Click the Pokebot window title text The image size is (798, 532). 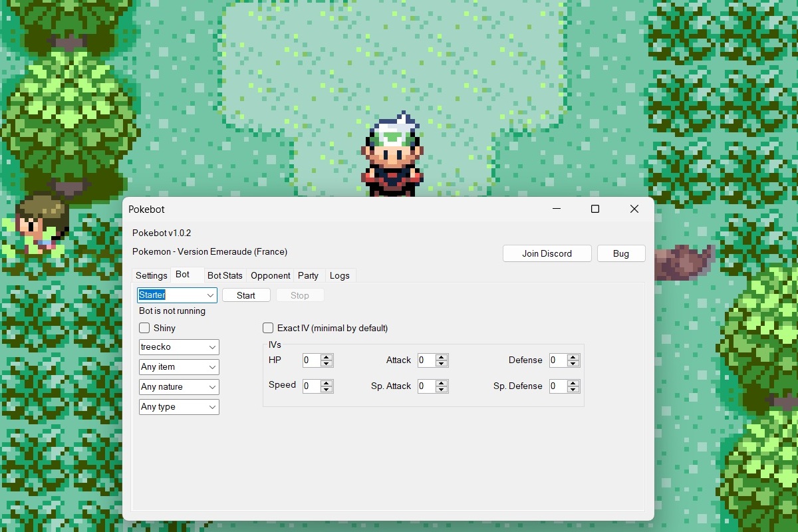pos(146,209)
